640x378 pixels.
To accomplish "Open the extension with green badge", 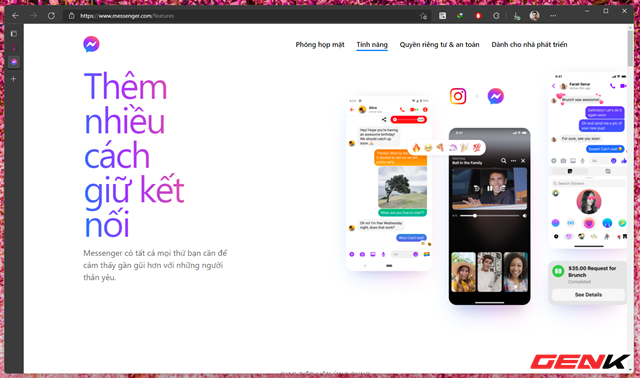I will 516,16.
